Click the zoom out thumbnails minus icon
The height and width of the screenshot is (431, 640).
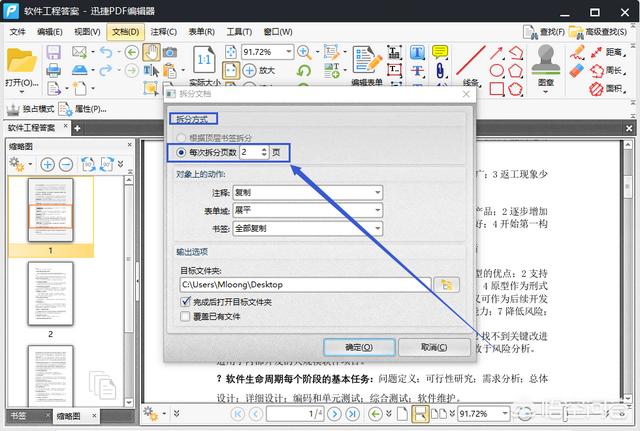tap(66, 163)
